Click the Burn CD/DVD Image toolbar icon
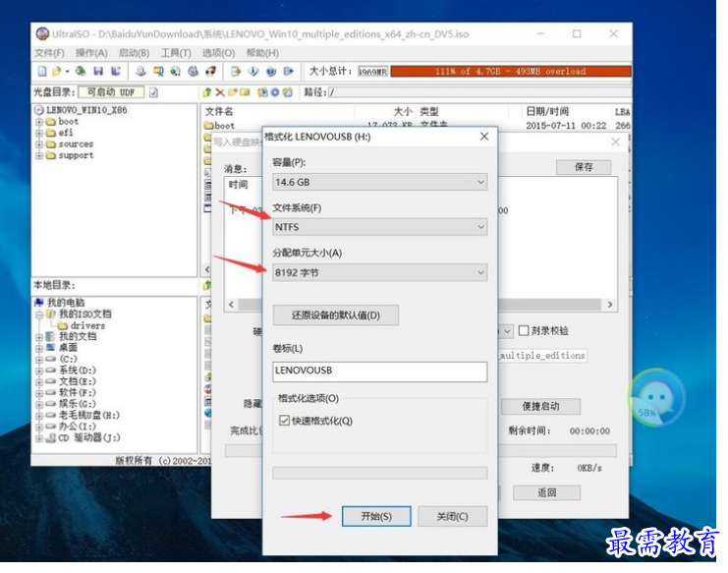This screenshot has width=728, height=573. [211, 71]
